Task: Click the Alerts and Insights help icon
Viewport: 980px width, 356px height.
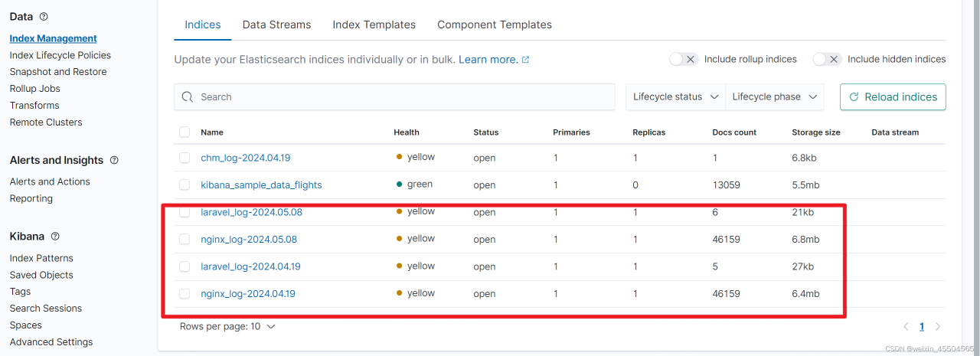Action: 115,160
